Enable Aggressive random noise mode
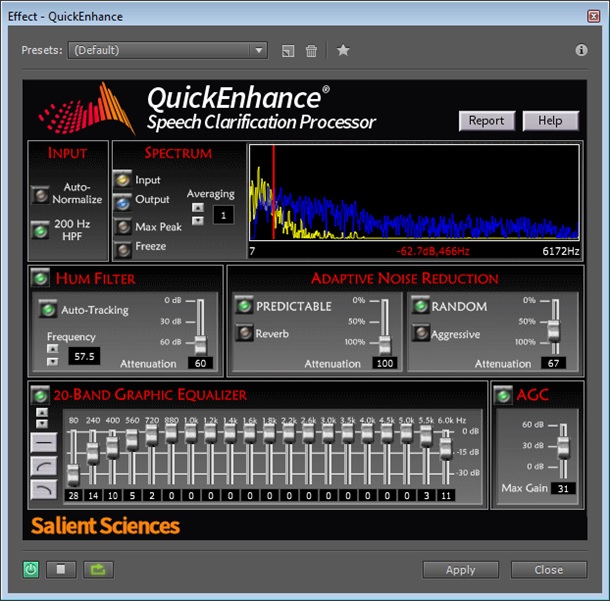Viewport: 610px width, 601px height. coord(421,333)
